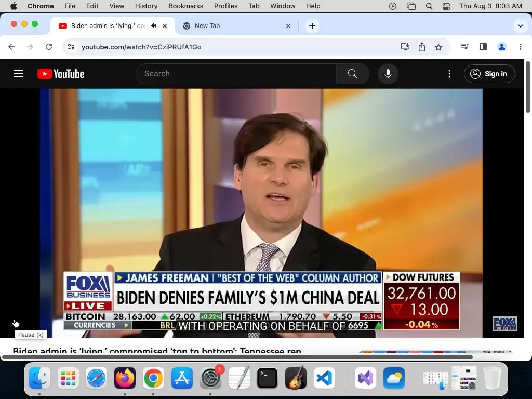Click the video title text below player
This screenshot has width=532, height=399.
(157, 351)
